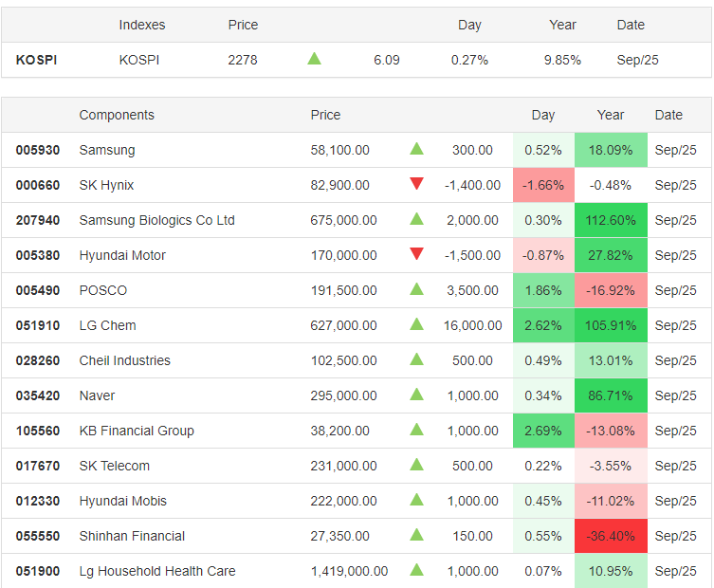Open the SK Hynix link
714x588 pixels.
pyautogui.click(x=106, y=185)
